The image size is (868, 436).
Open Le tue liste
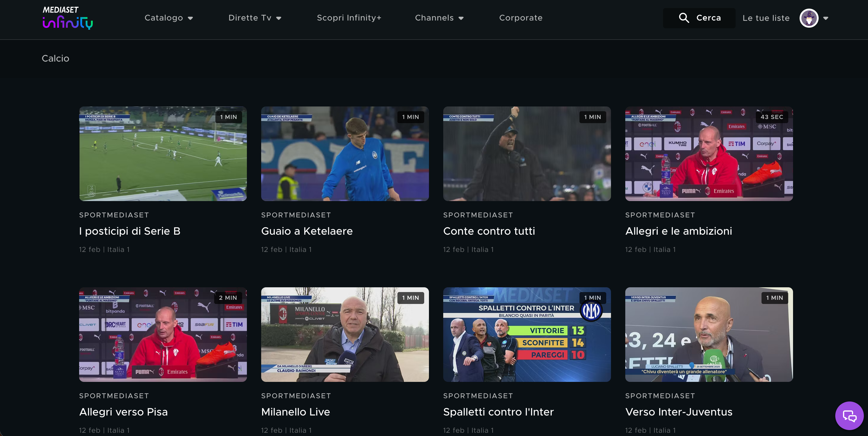tap(766, 18)
